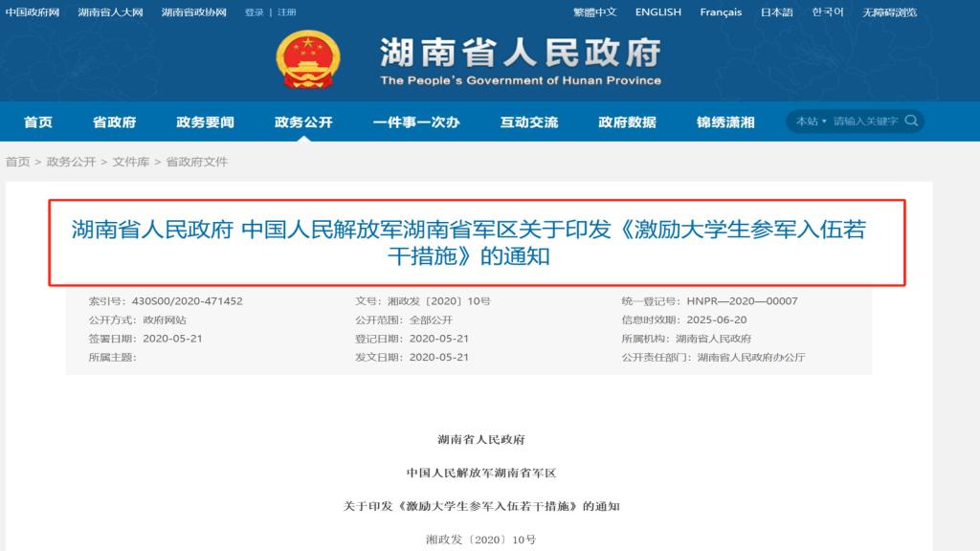Open the 政府数据 section

pos(627,121)
